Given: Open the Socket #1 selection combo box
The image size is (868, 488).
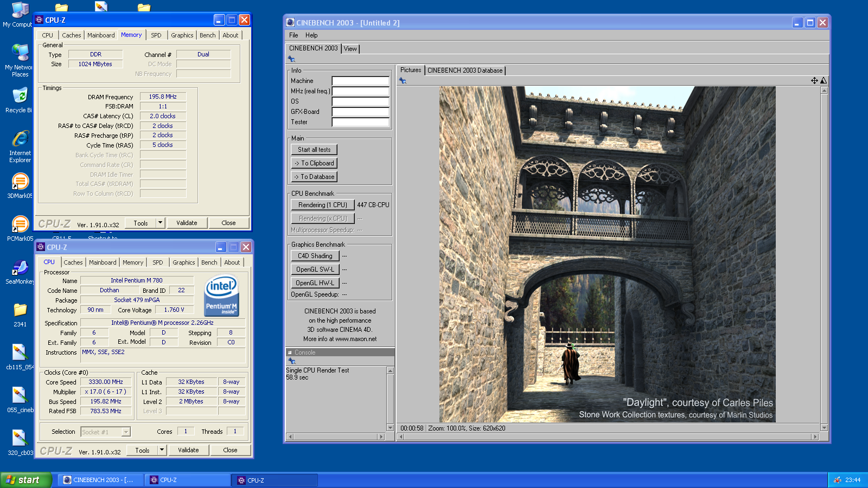Looking at the screenshot, I should tap(106, 432).
